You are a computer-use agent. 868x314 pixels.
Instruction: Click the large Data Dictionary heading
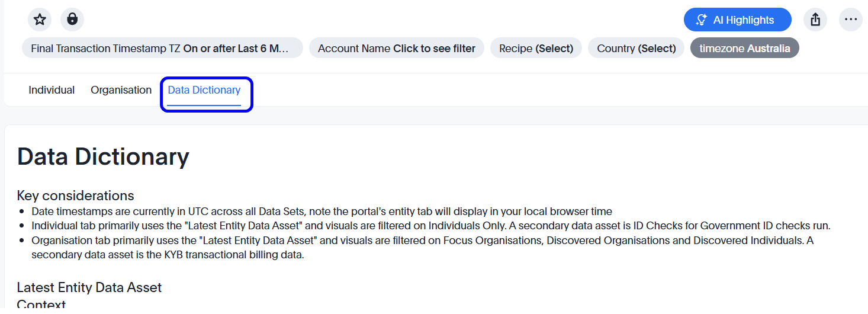tap(103, 156)
